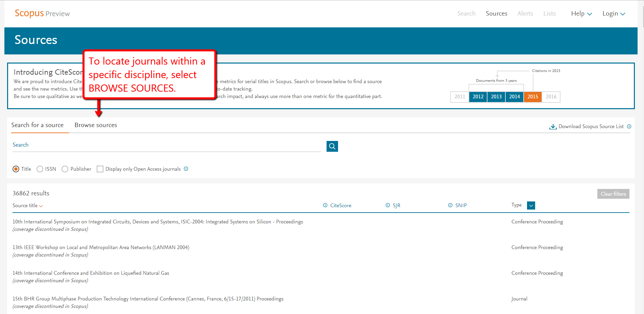Click the info icon next to SJR
The image size is (644, 314).
coord(388,205)
